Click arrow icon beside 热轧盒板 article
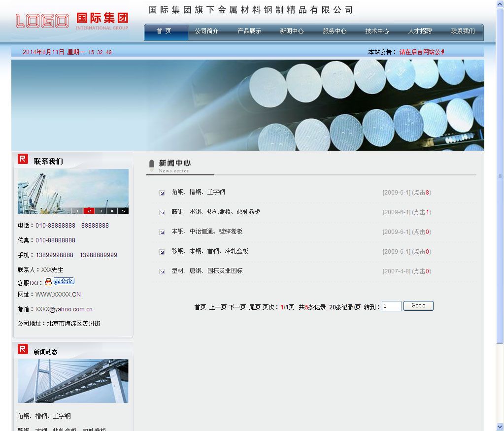The width and height of the screenshot is (504, 431). (162, 212)
